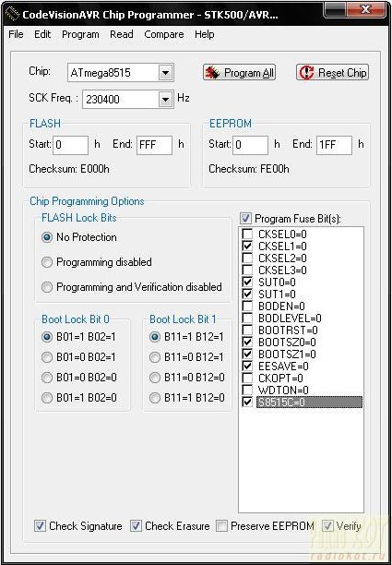The height and width of the screenshot is (565, 392).
Task: Click the chip icon in title bar
Action: pyautogui.click(x=13, y=15)
